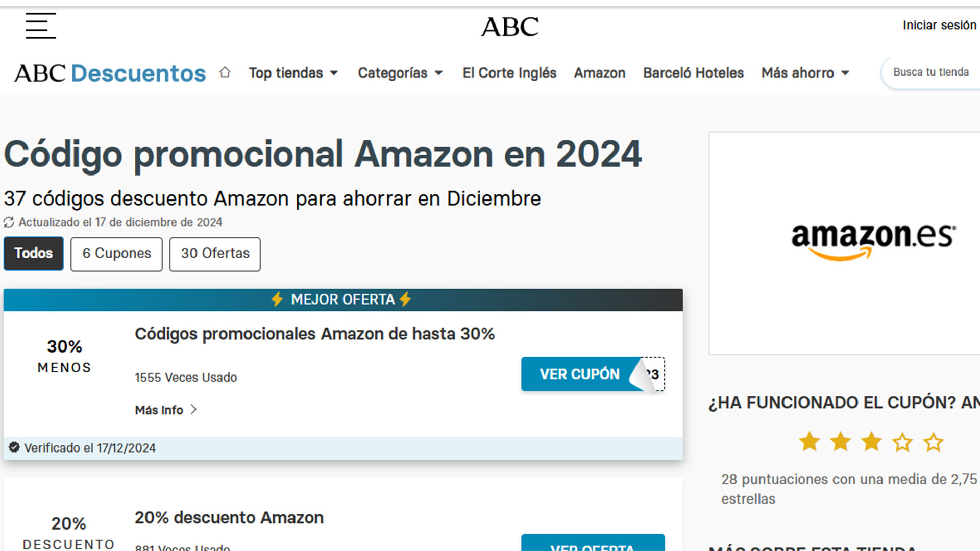Open Más Info for the top coupon
This screenshot has width=980, height=551.
(159, 410)
